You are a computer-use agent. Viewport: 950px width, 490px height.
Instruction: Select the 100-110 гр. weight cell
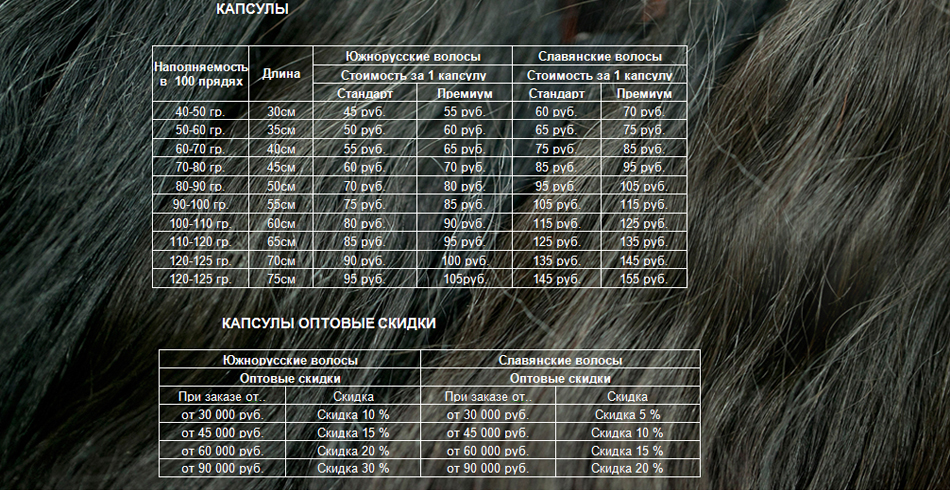(200, 223)
